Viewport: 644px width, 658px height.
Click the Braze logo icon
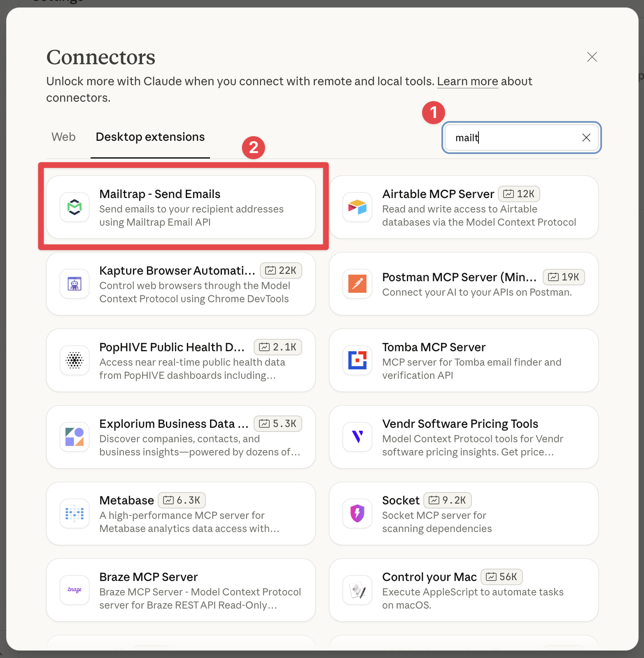coord(75,590)
